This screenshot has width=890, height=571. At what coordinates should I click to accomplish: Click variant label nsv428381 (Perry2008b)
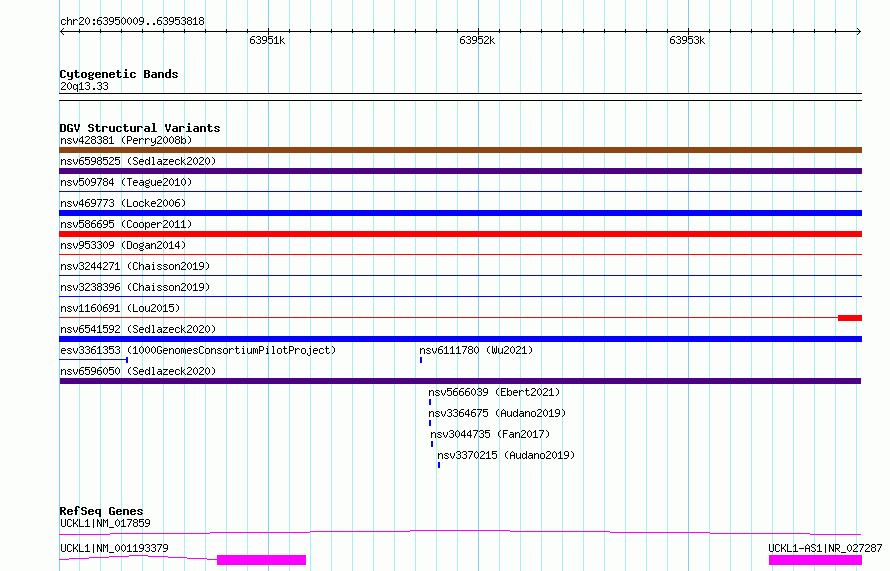126,140
